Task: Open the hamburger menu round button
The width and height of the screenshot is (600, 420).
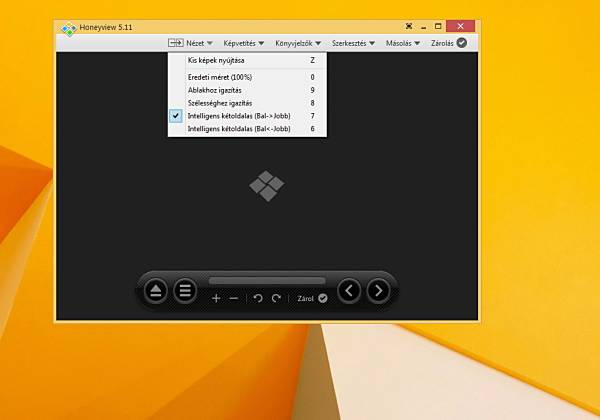Action: 185,291
